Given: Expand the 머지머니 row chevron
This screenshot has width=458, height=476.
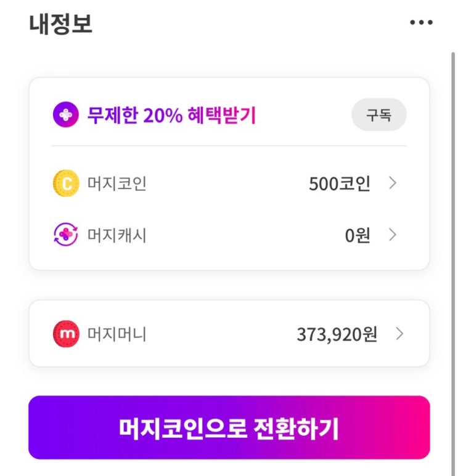Looking at the screenshot, I should coord(399,334).
